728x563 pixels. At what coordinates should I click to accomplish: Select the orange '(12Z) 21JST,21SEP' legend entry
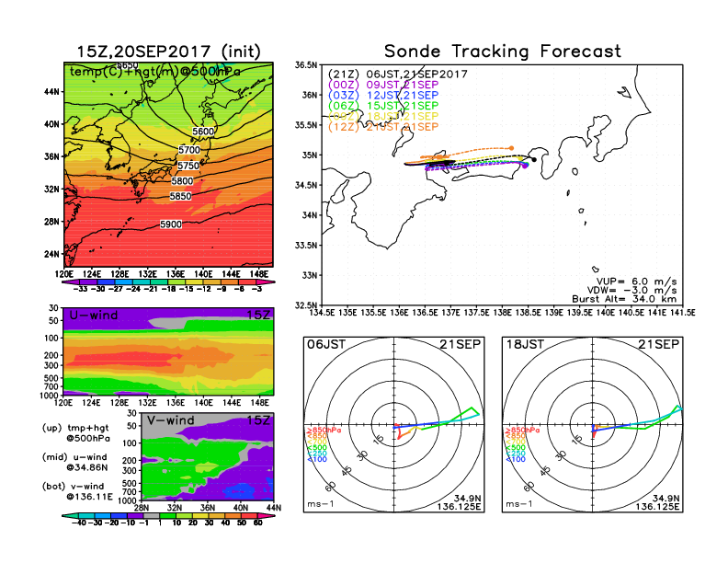click(383, 127)
